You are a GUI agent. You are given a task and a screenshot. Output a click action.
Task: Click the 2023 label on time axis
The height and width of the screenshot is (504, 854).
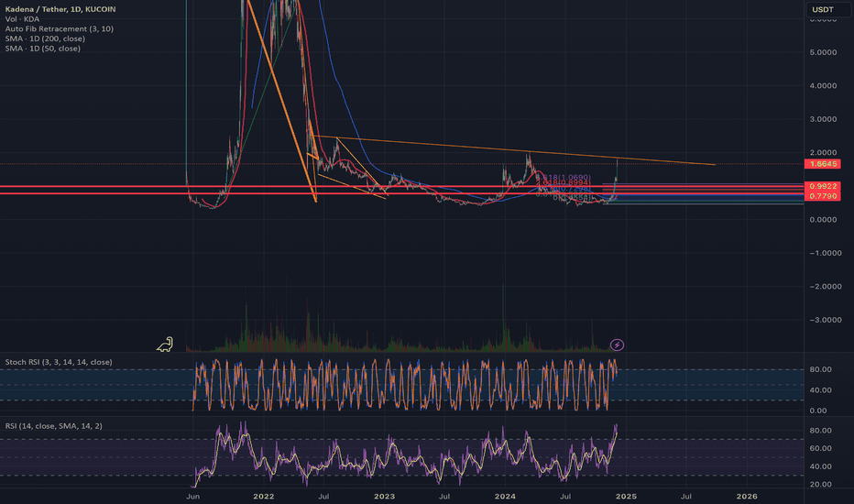click(385, 497)
